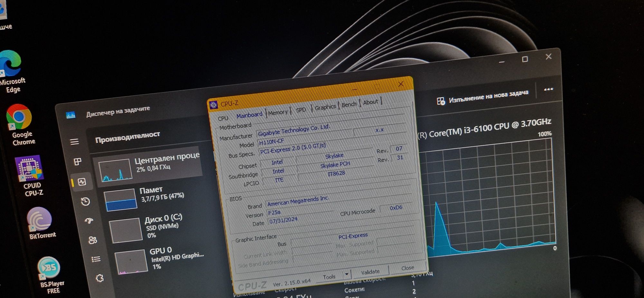
Task: Select Performance page icon in Task Manager sidebar
Action: point(82,182)
